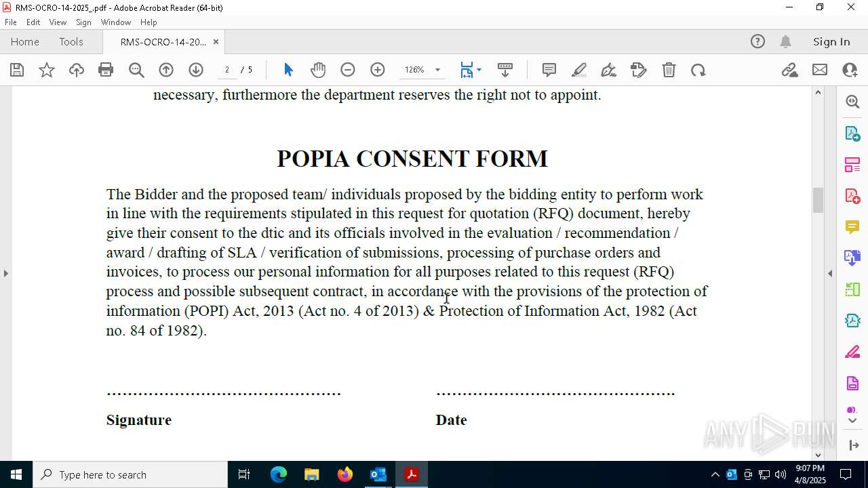This screenshot has height=488, width=868.
Task: Select the highlighter tool
Action: point(579,70)
